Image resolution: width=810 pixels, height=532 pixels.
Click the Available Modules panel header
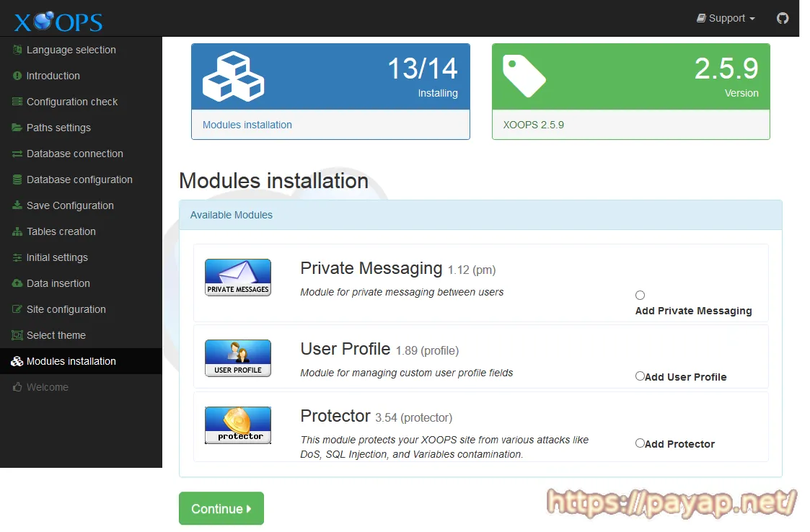[x=231, y=215]
